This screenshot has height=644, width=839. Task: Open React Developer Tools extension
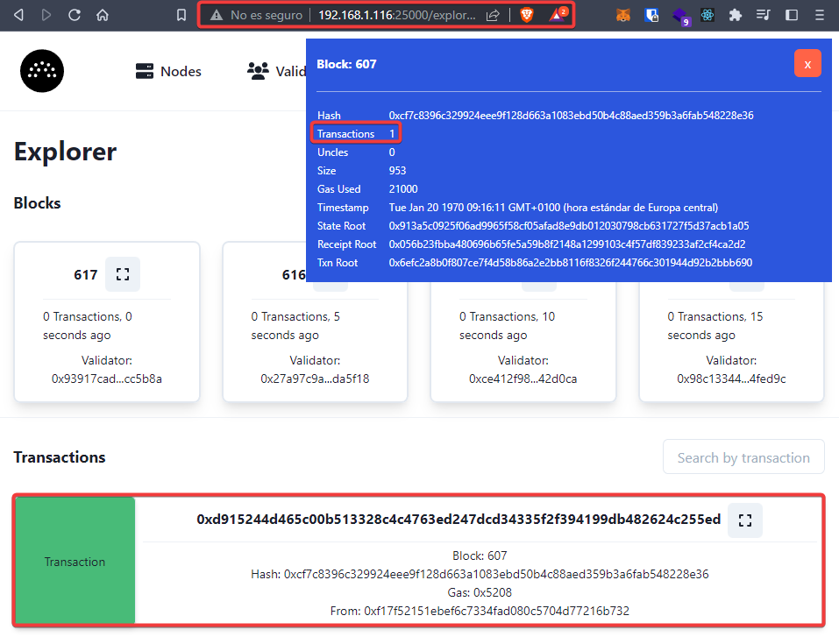click(x=707, y=15)
